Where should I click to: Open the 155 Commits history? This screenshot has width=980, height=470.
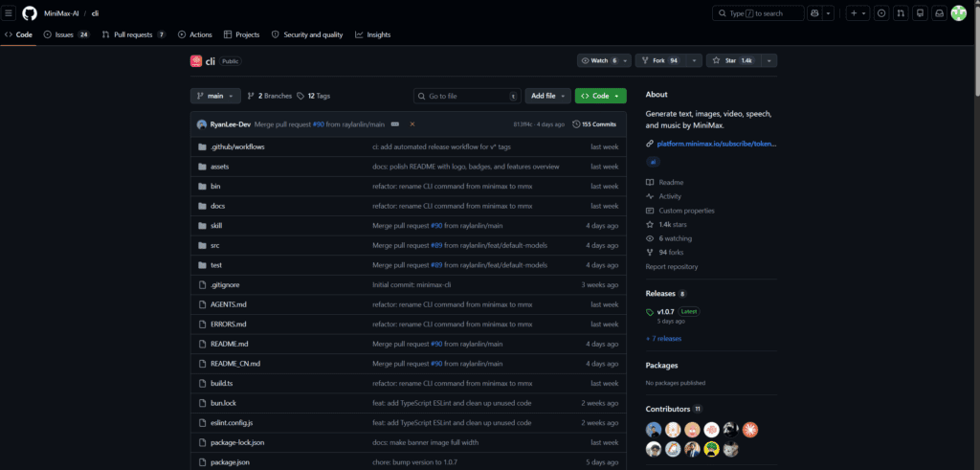pyautogui.click(x=594, y=124)
